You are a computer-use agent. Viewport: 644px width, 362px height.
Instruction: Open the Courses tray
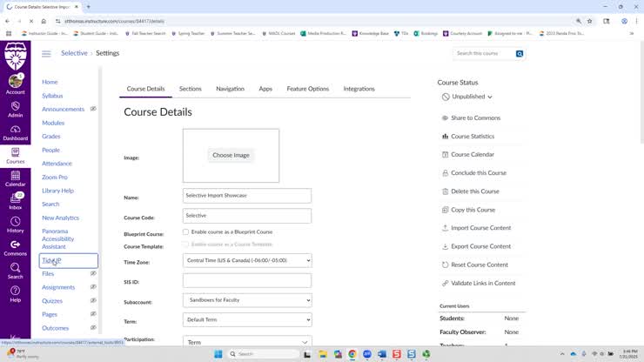[15, 156]
